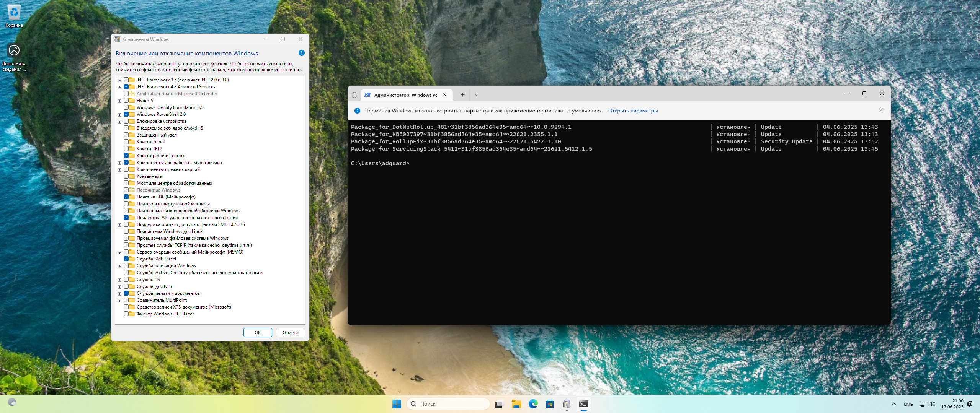Click the Открыть параметры link
The height and width of the screenshot is (413, 980).
tap(632, 111)
